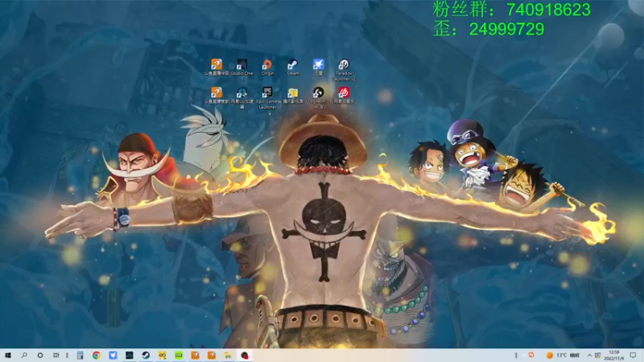This screenshot has height=362, width=644.
Task: Open the red NetEase Cloud Music shortcut
Action: point(344,95)
